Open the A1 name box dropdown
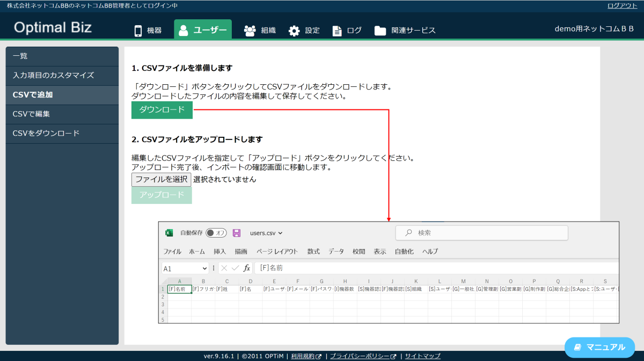The image size is (644, 361). pyautogui.click(x=204, y=268)
